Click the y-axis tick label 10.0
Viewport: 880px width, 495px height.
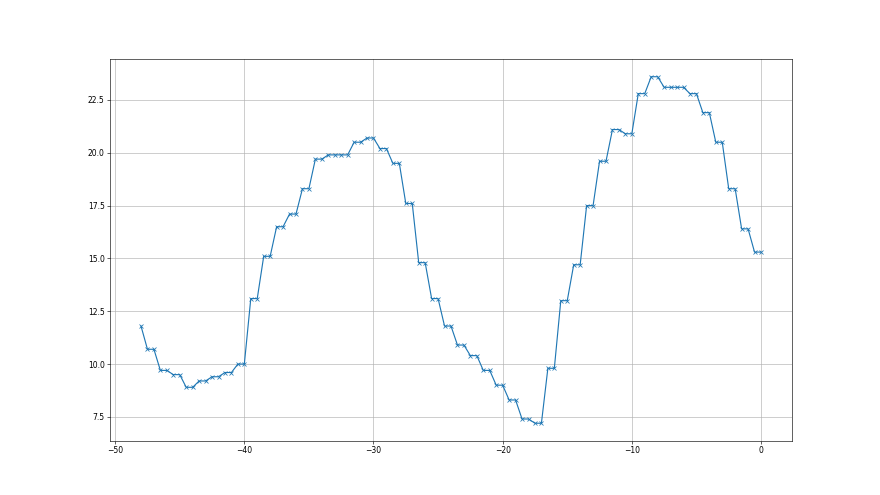tap(94, 364)
